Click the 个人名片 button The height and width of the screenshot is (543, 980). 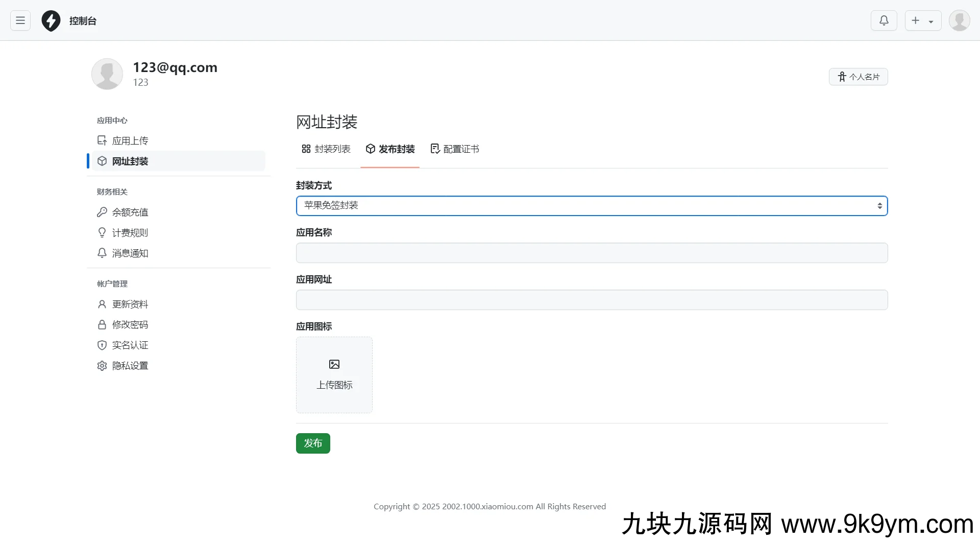tap(858, 77)
